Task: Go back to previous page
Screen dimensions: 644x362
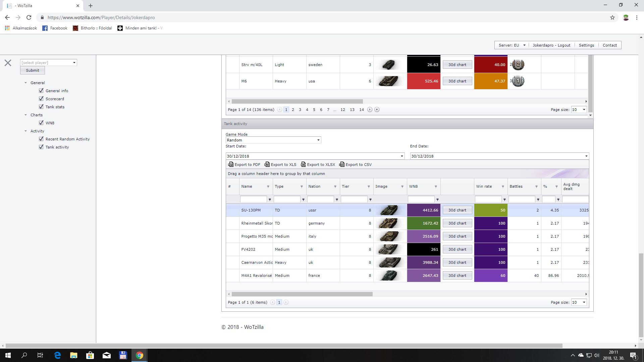Action: 7,17
